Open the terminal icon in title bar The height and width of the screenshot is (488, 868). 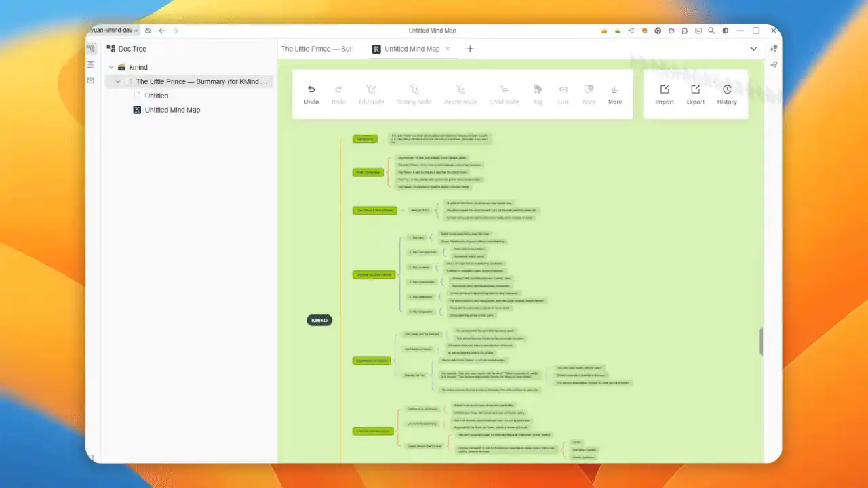[698, 30]
